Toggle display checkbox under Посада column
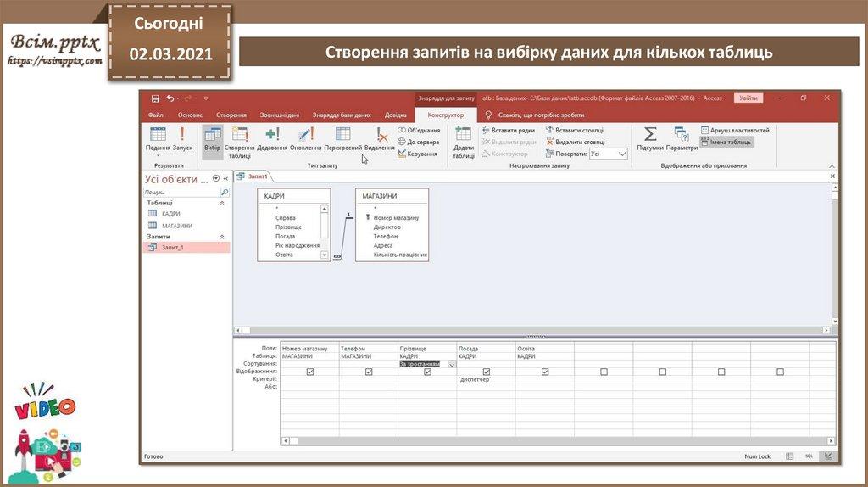 (x=487, y=372)
